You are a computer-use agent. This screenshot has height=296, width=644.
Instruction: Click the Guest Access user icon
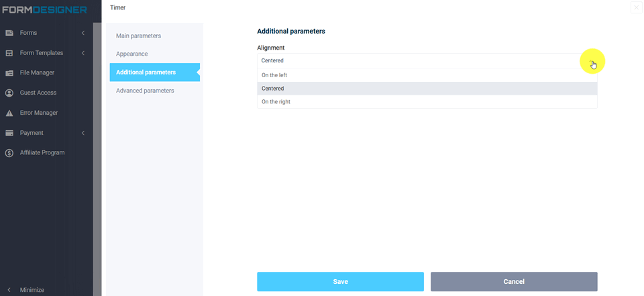point(9,93)
